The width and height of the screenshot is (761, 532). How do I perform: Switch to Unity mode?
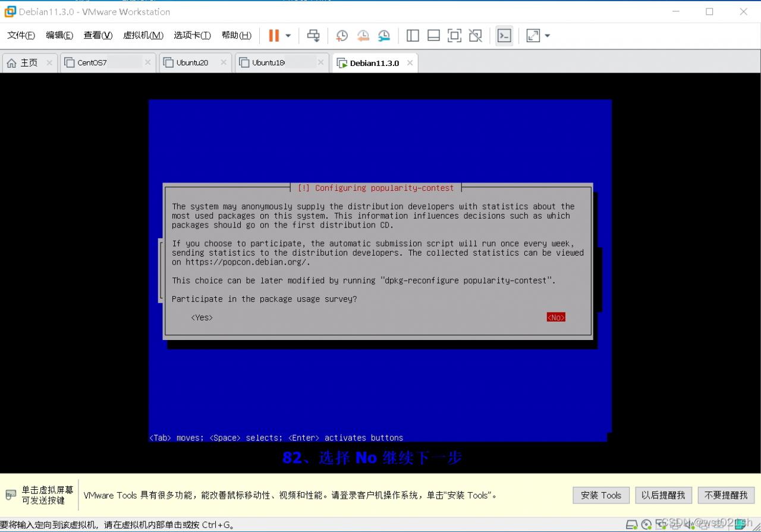coord(475,36)
